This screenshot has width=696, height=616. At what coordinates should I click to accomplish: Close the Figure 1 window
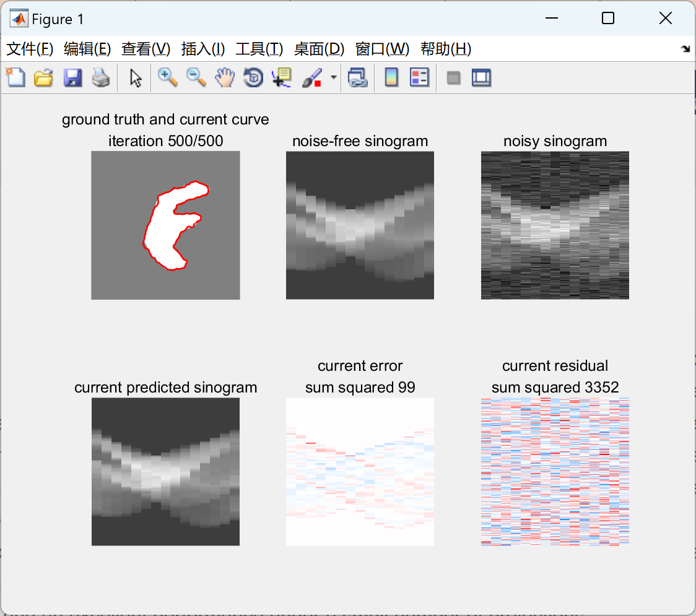(666, 18)
